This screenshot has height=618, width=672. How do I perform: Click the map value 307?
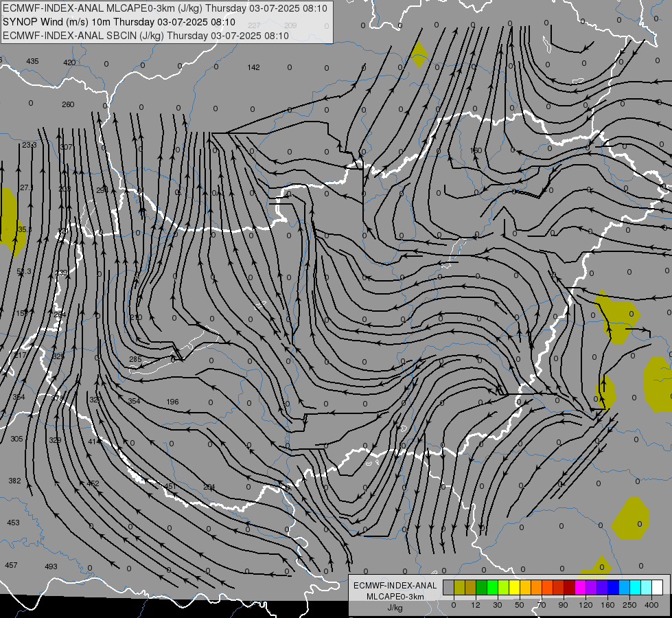pos(67,147)
